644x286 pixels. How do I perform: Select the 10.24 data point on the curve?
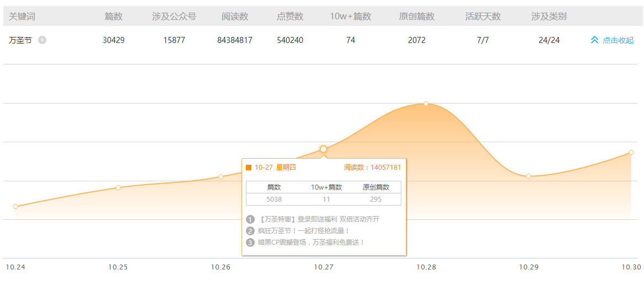point(15,207)
